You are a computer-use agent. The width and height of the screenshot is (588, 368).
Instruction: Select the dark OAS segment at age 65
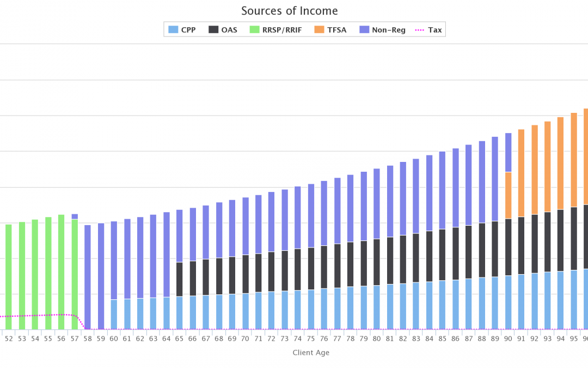(x=180, y=279)
